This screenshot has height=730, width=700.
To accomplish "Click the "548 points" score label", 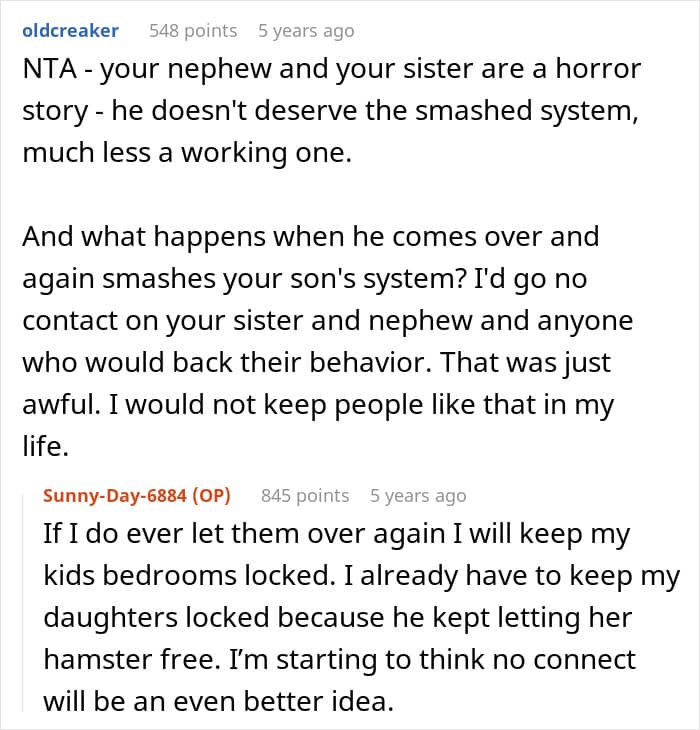I will (193, 31).
